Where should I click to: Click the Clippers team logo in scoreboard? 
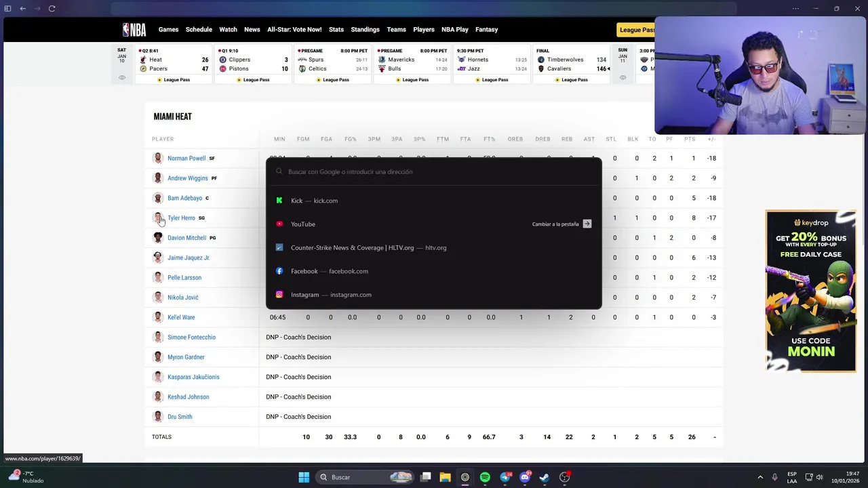[x=222, y=60]
